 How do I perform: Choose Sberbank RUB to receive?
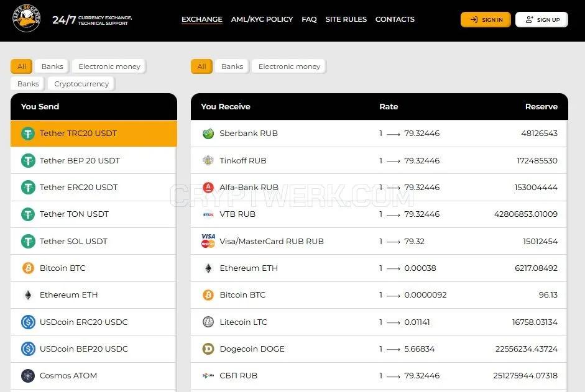pos(379,134)
